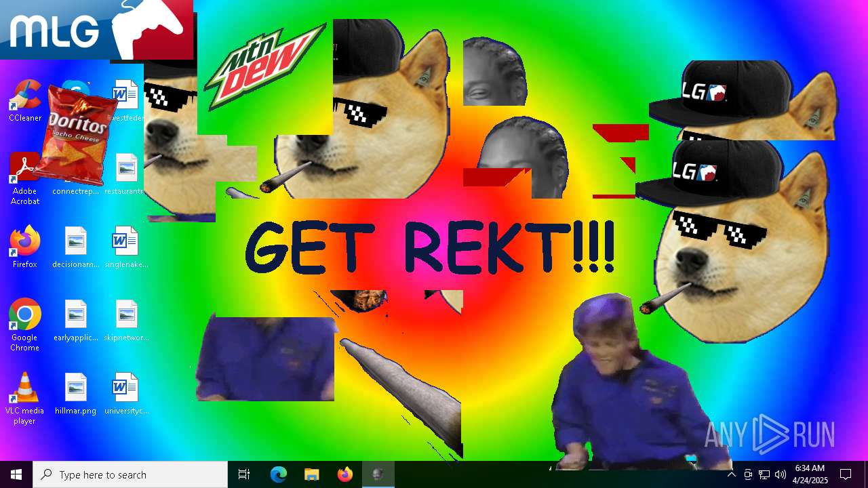Viewport: 868px width, 488px height.
Task: Switch to the running app on the taskbar
Action: pos(378,474)
